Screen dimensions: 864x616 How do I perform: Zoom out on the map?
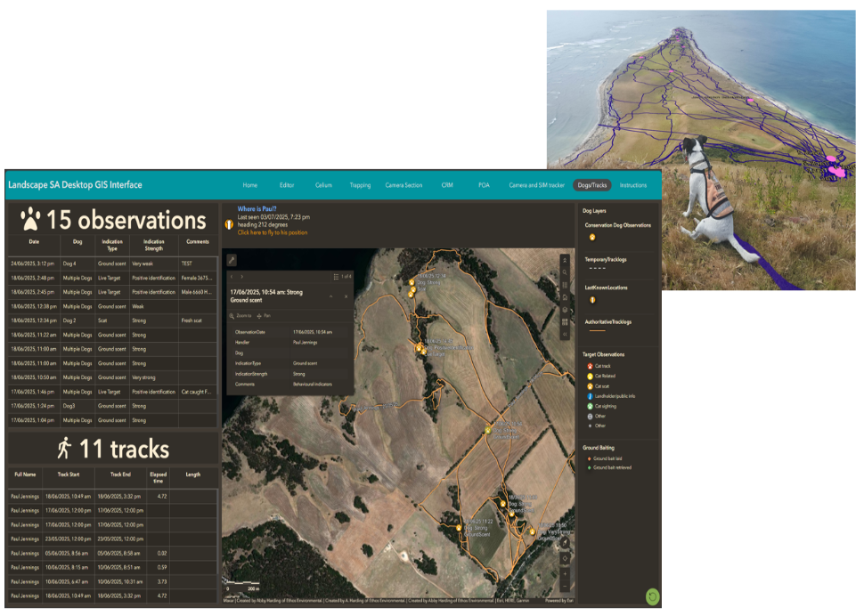click(565, 587)
